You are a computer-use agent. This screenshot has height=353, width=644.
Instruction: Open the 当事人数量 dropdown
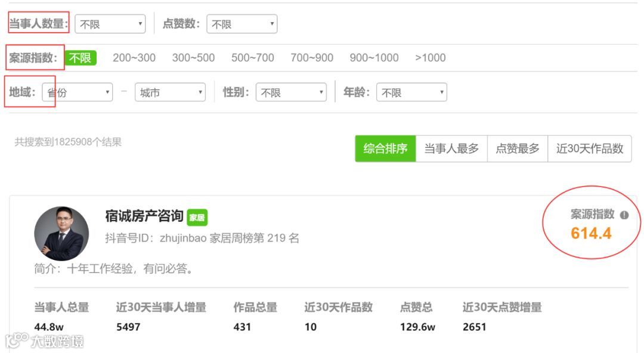point(110,24)
